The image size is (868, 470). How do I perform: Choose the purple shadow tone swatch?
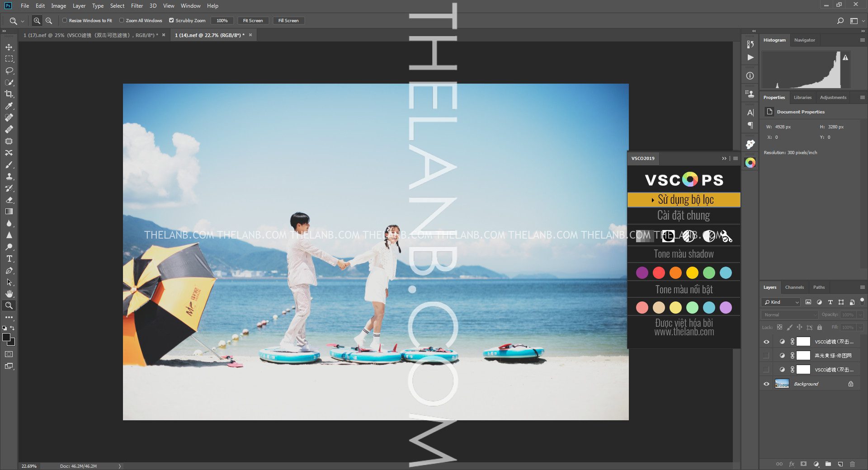click(x=642, y=273)
